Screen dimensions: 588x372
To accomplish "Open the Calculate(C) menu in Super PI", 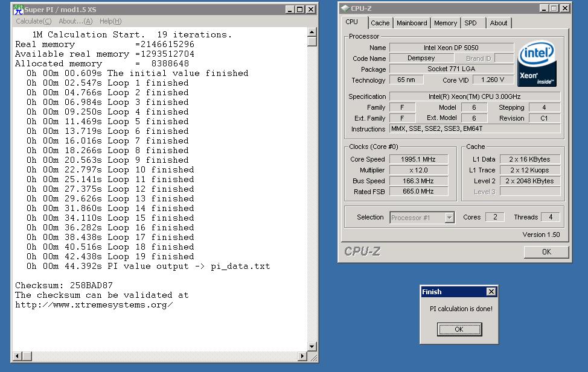I will coord(34,21).
